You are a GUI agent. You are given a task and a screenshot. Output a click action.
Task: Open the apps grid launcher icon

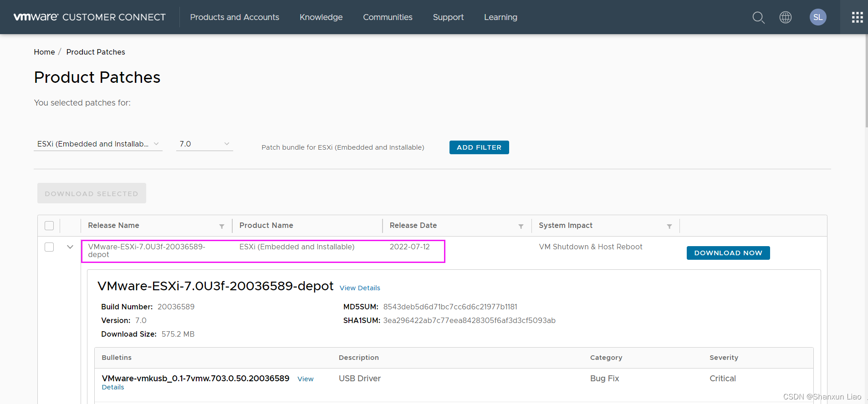click(x=858, y=17)
